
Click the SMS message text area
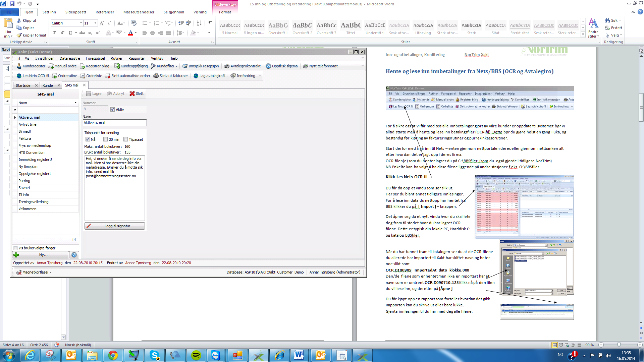tap(114, 188)
